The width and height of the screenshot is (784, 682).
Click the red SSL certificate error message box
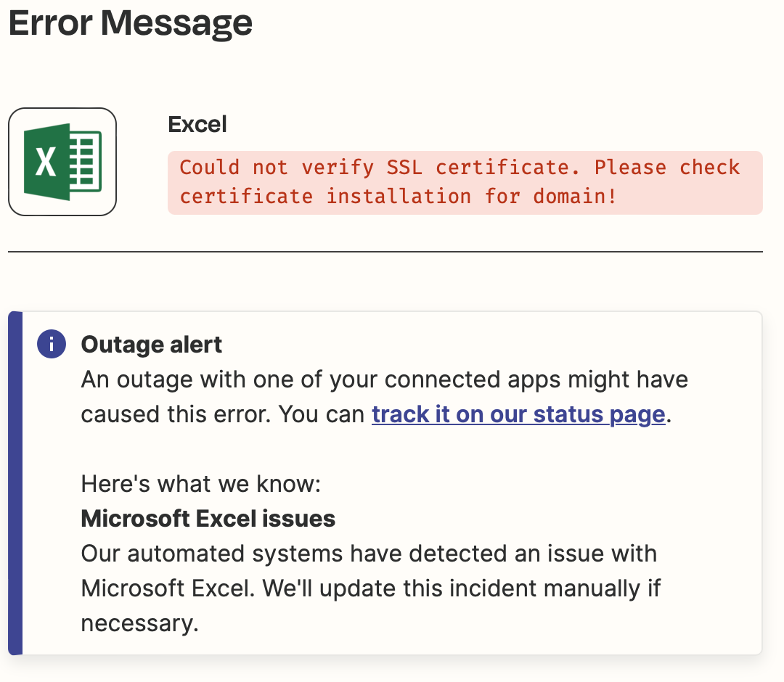465,183
